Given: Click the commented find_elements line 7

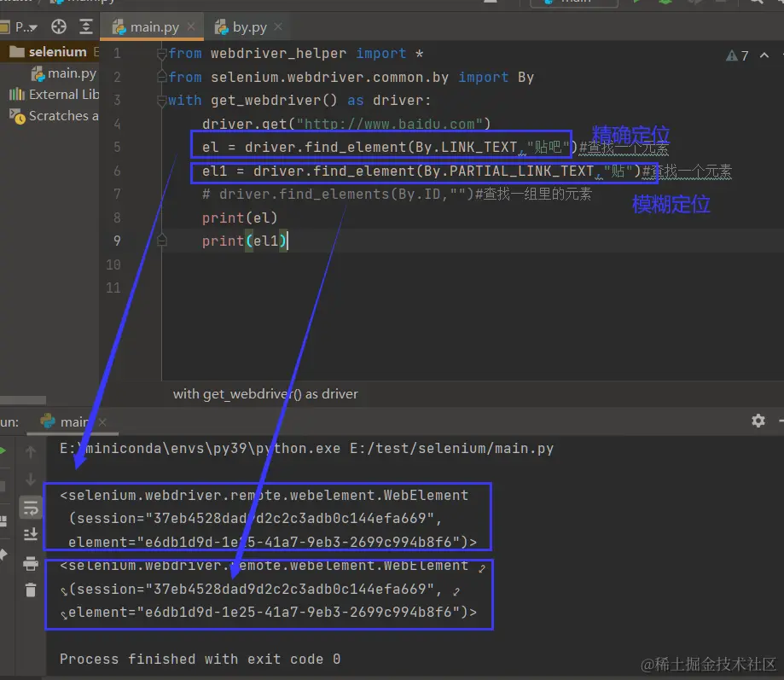Looking at the screenshot, I should coord(397,194).
